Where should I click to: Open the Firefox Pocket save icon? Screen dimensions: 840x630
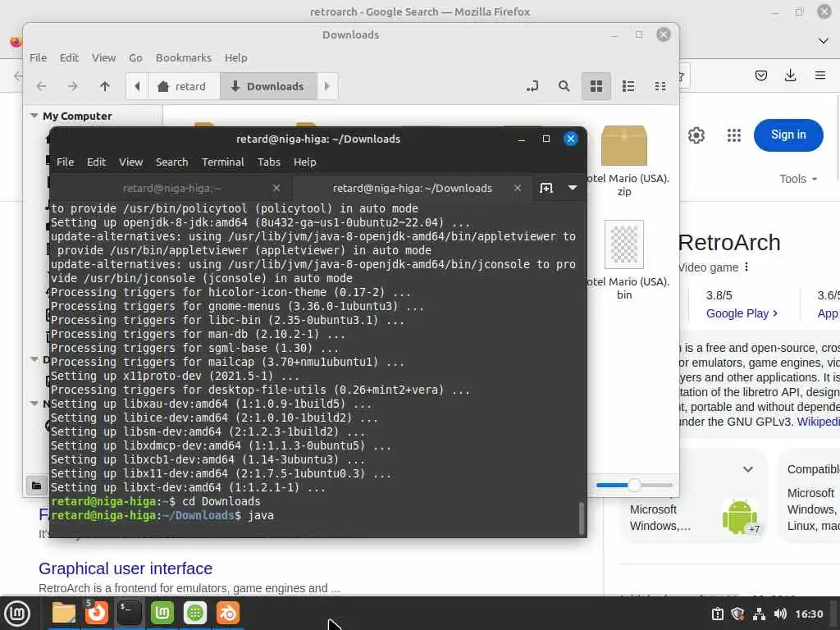coord(761,75)
